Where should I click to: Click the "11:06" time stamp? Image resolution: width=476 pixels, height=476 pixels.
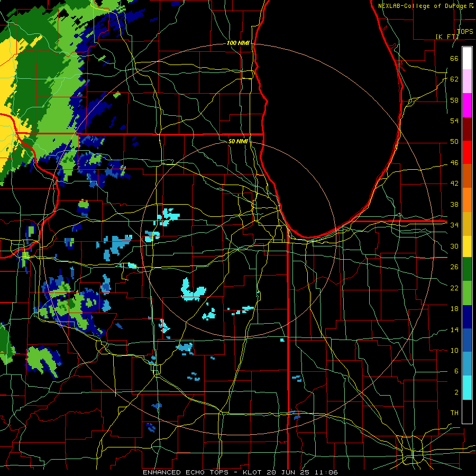(x=326, y=472)
